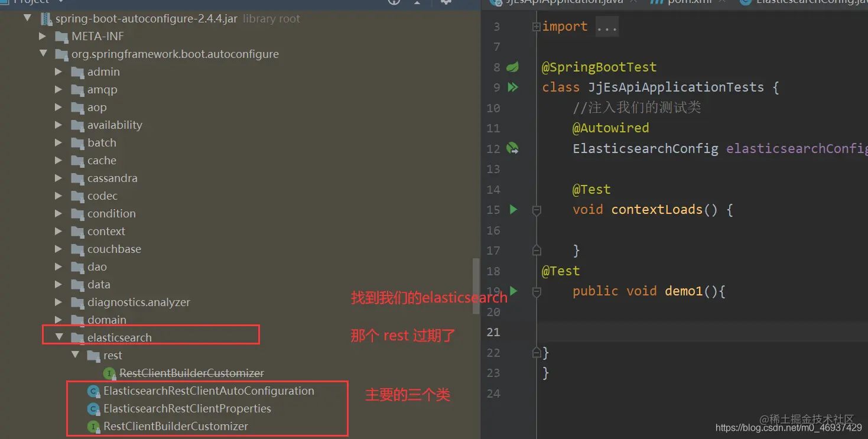Click the Spring leaf gutter icon at line 8
The height and width of the screenshot is (439, 868).
512,67
